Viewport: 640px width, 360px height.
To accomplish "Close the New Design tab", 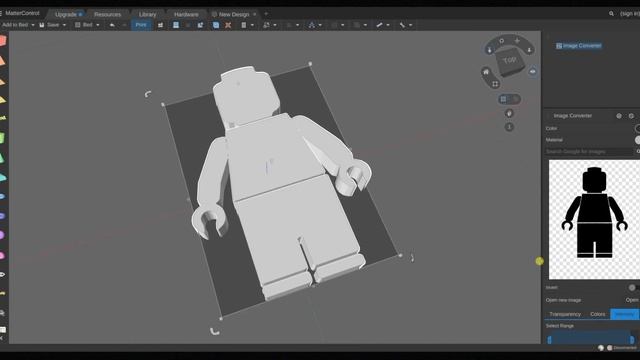I will click(x=255, y=14).
